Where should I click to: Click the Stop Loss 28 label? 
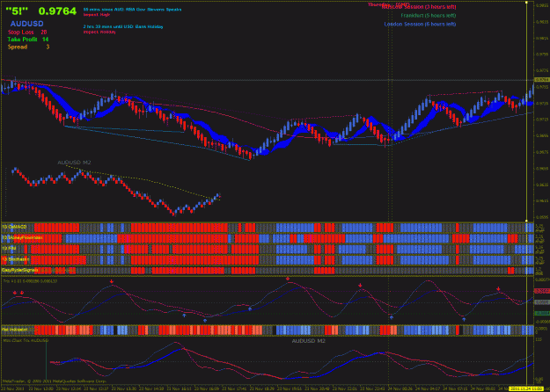(x=27, y=32)
